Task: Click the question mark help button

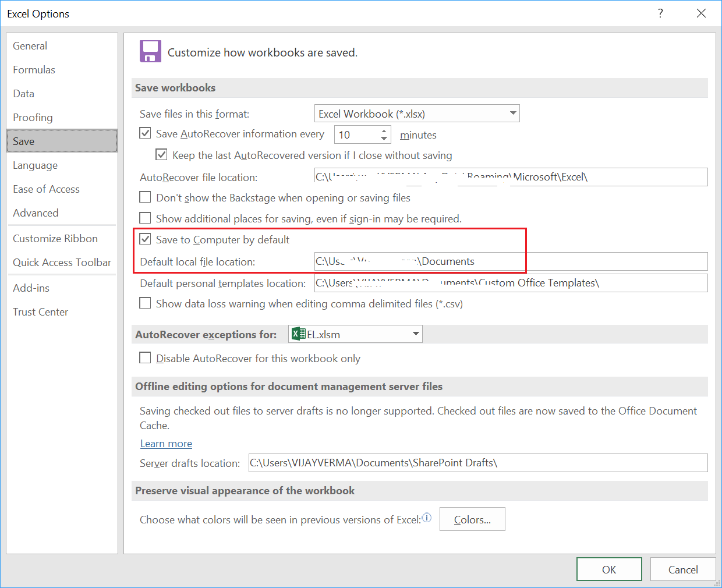Action: tap(660, 13)
